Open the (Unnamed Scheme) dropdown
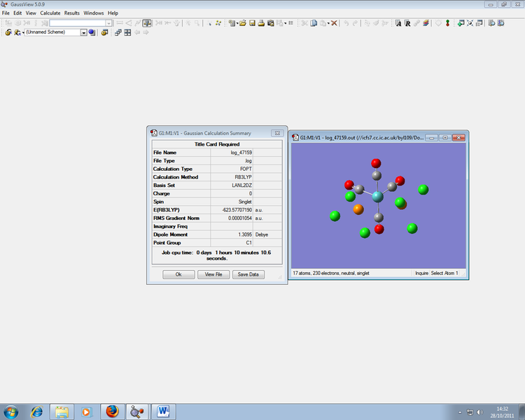Image resolution: width=525 pixels, height=420 pixels. (84, 32)
